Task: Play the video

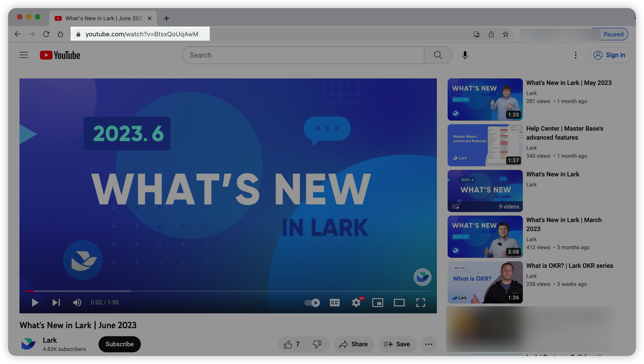Action: click(x=35, y=302)
